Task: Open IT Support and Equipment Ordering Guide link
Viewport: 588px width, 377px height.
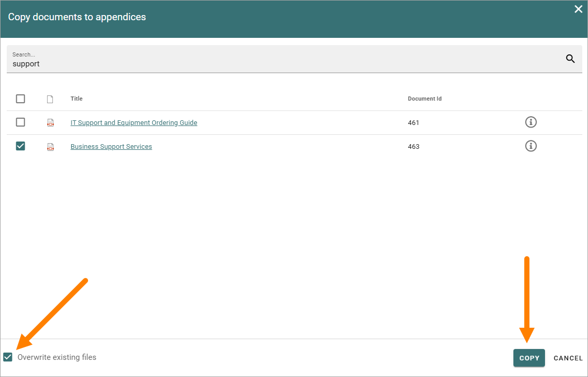Action: (134, 123)
